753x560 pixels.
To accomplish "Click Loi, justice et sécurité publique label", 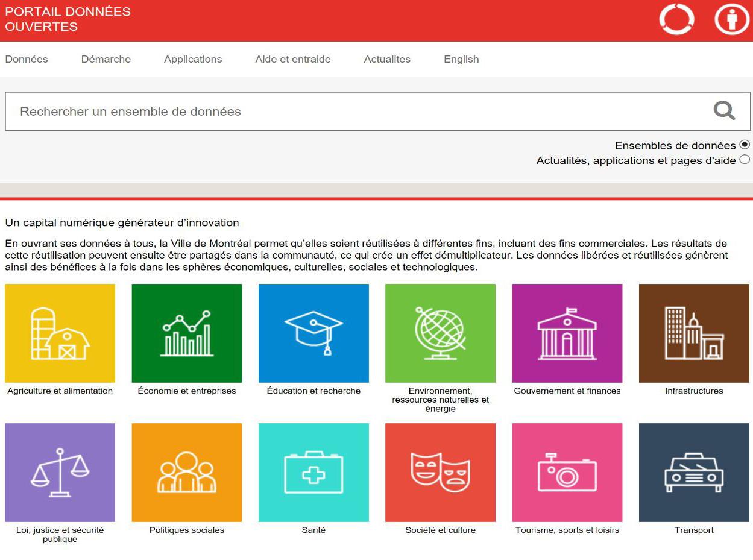I will [x=60, y=535].
